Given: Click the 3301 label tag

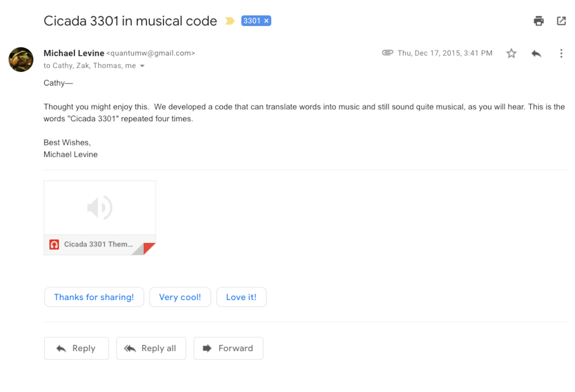Looking at the screenshot, I should [252, 21].
